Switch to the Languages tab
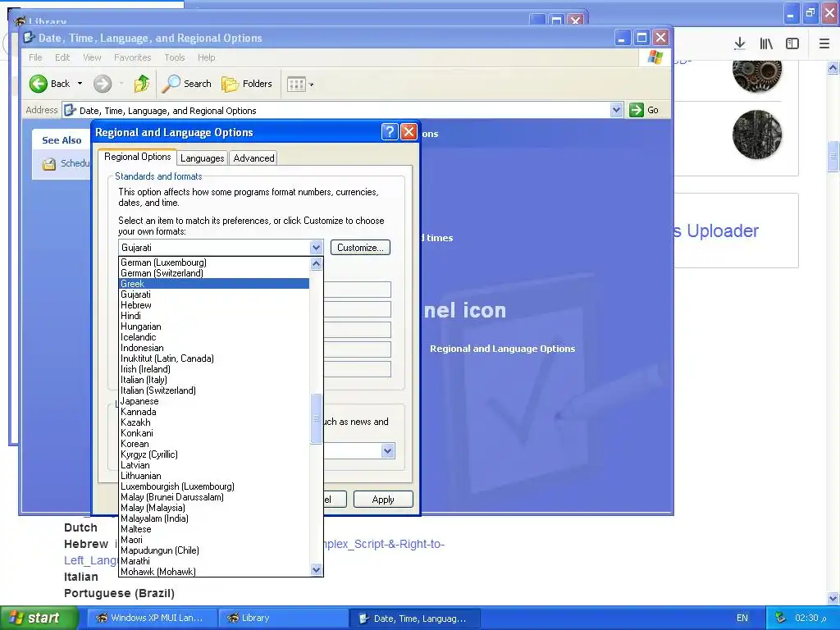The image size is (840, 630). point(202,158)
